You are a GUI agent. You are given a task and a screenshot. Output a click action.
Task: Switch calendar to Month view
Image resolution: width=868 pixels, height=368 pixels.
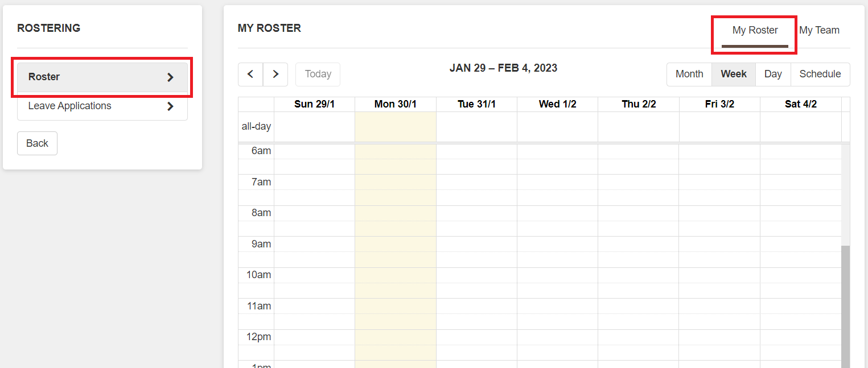689,75
